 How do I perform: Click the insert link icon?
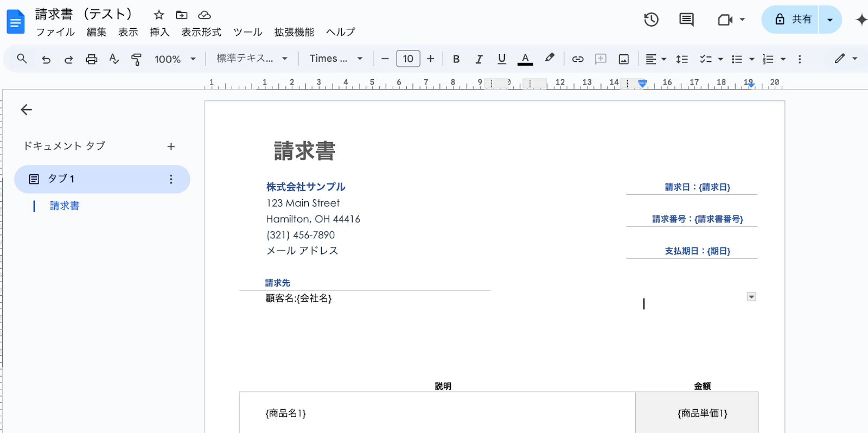click(x=578, y=59)
